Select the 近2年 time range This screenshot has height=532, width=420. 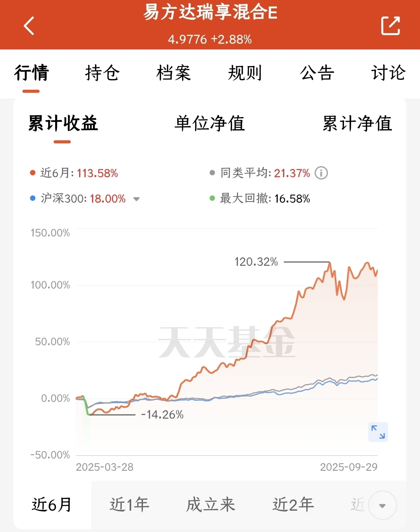(293, 505)
